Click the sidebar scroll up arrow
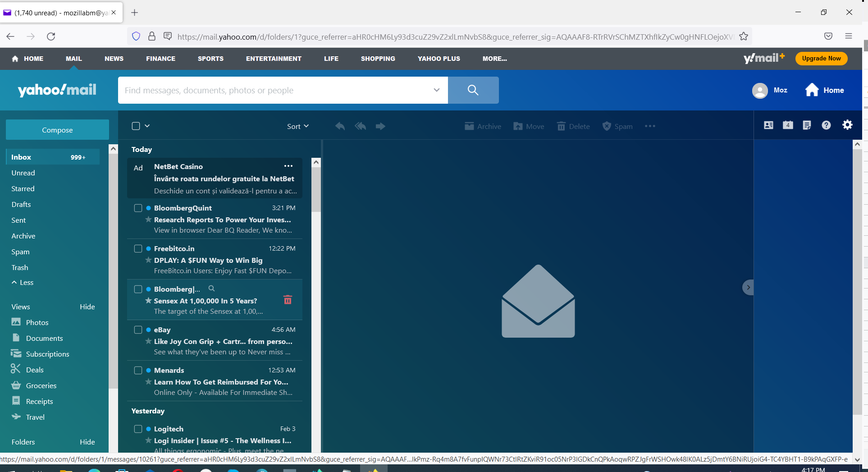 tap(113, 149)
